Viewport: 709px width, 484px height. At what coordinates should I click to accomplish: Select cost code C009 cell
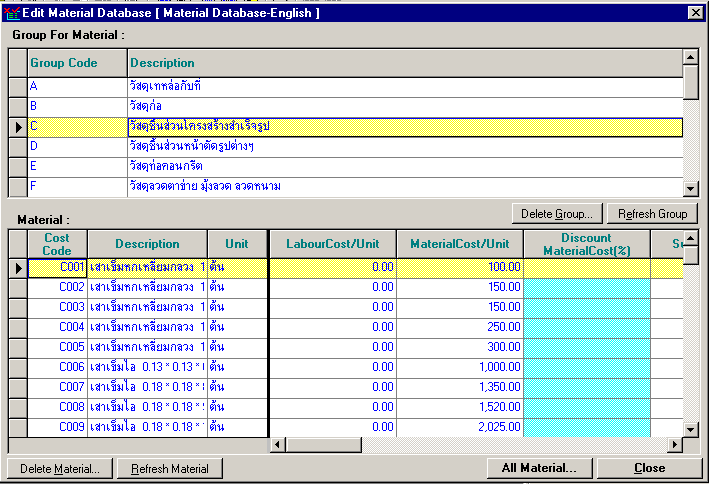point(57,427)
